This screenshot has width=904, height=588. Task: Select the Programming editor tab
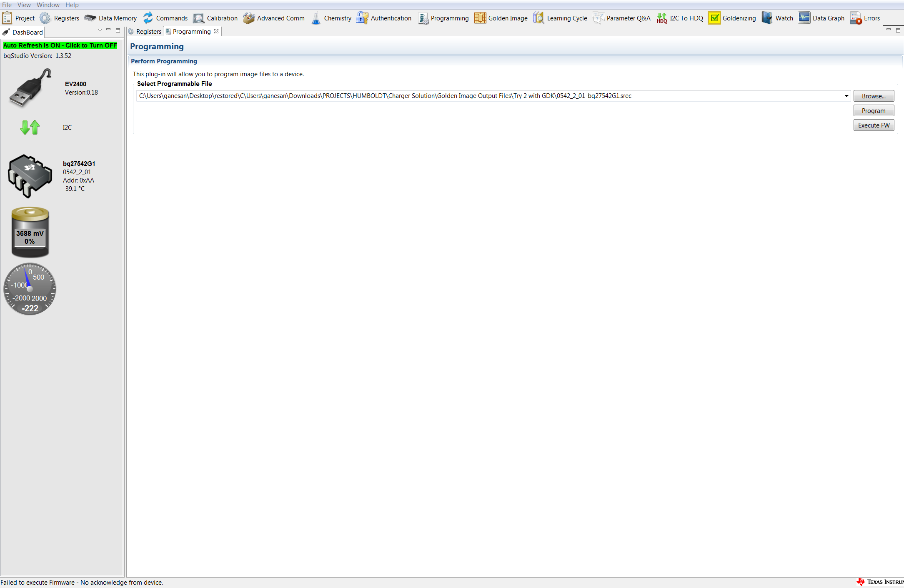[192, 32]
